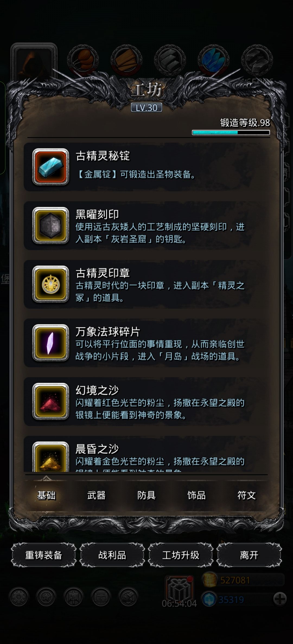Pick the 晨昏之沙 gold sand icon
This screenshot has width=293, height=644.
click(x=50, y=457)
